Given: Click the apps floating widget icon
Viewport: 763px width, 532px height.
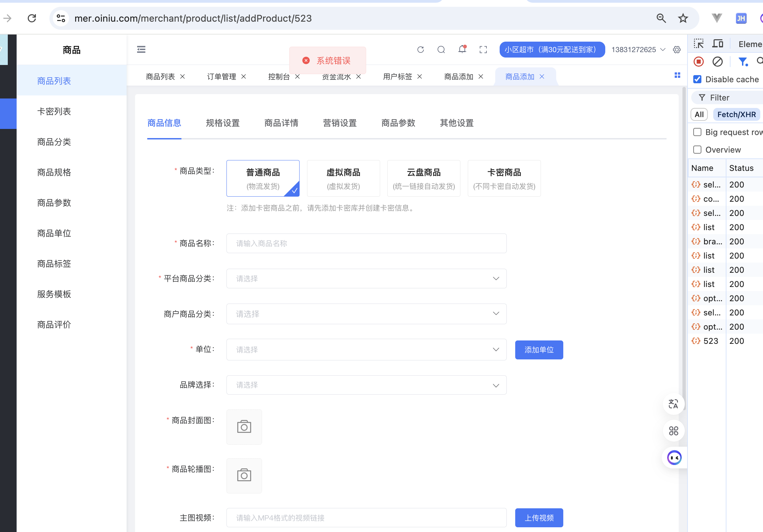Looking at the screenshot, I should pos(674,431).
